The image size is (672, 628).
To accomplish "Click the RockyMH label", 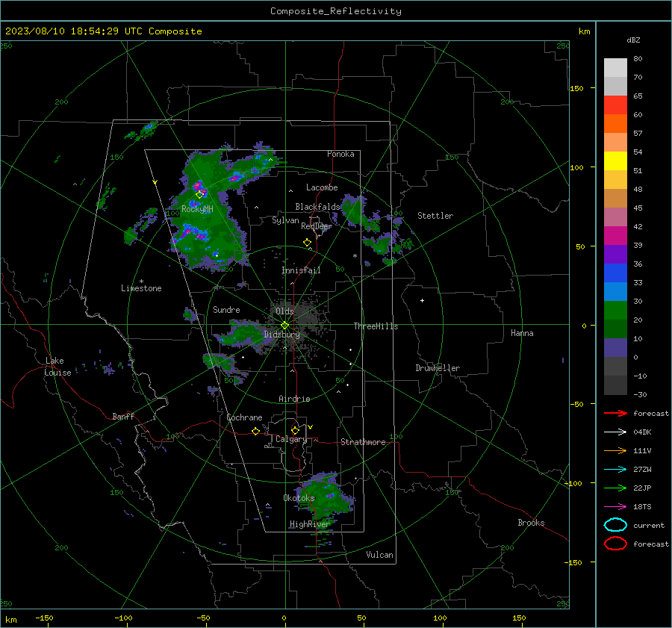I will pyautogui.click(x=197, y=209).
